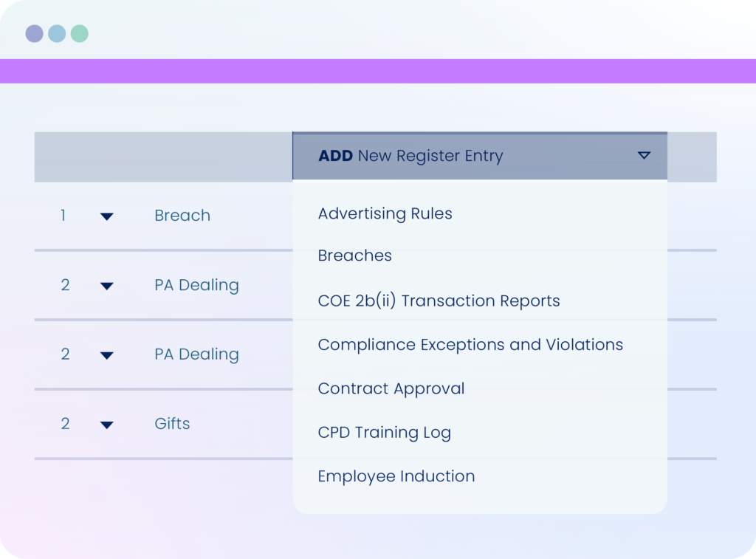756x559 pixels.
Task: Open the Gifts register link
Action: (x=171, y=423)
